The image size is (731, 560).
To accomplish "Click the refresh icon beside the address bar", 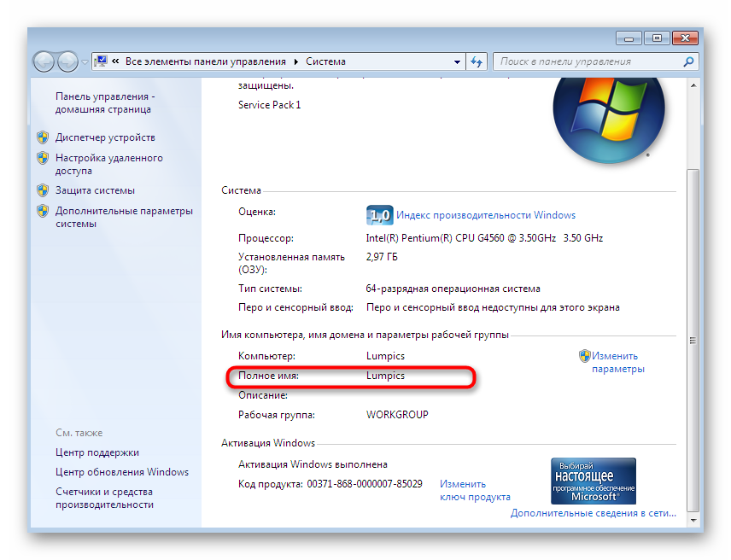I will point(477,61).
